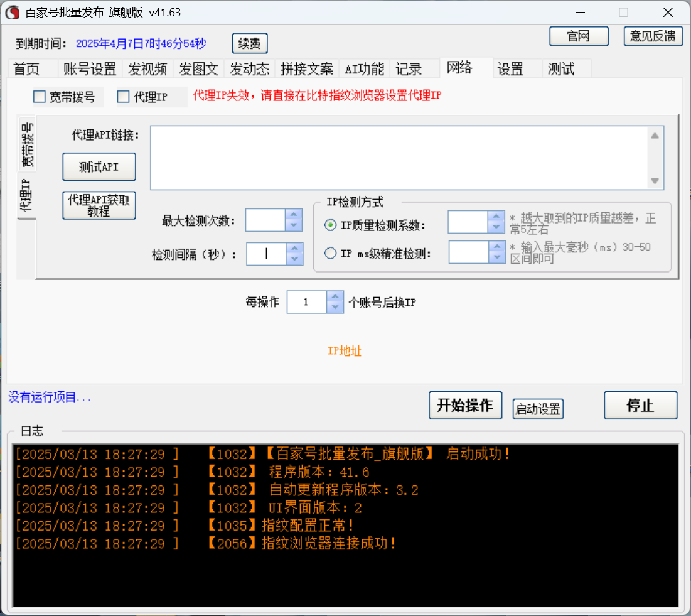Image resolution: width=691 pixels, height=616 pixels.
Task: Increase 检测间隔 with up arrow
Action: (295, 248)
